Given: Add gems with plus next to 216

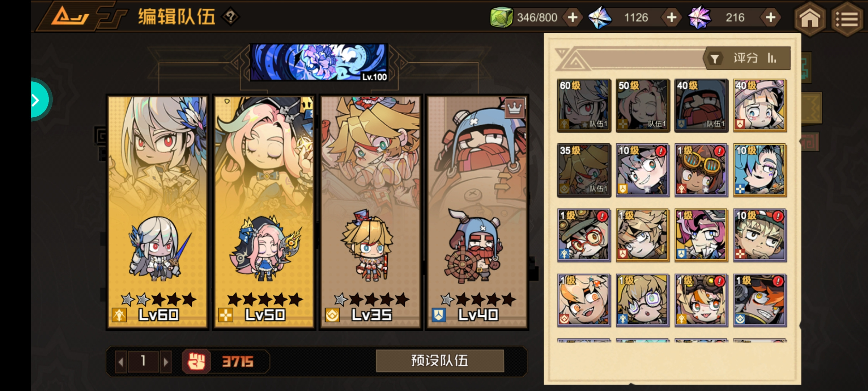Looking at the screenshot, I should 771,17.
